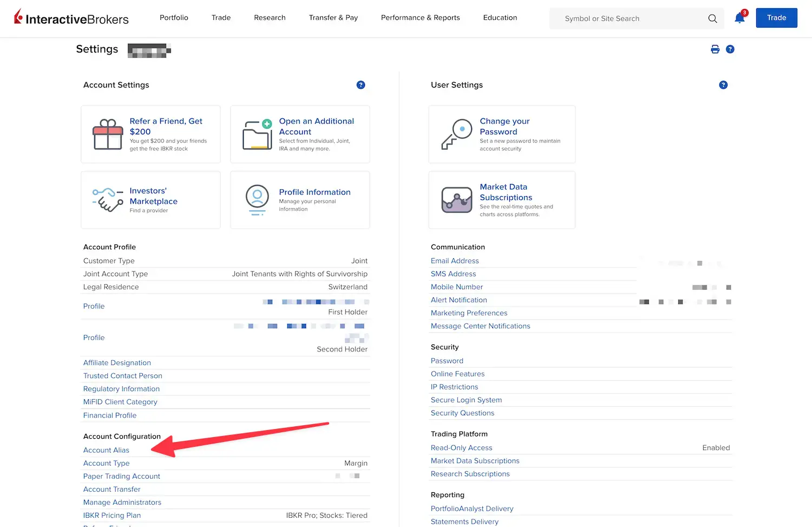This screenshot has width=812, height=527.
Task: Click 'IBKR Pro; Stocks: Tiered' value
Action: [326, 515]
